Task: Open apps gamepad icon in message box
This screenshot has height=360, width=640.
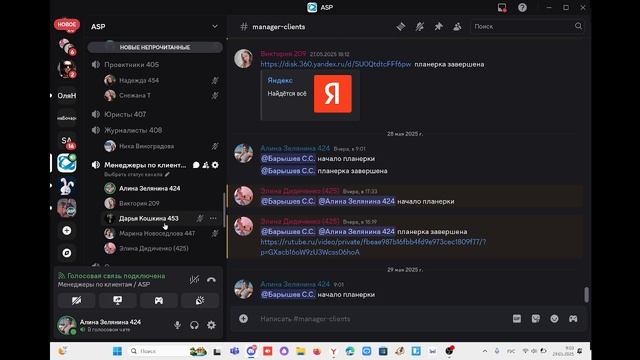Action: (573, 319)
